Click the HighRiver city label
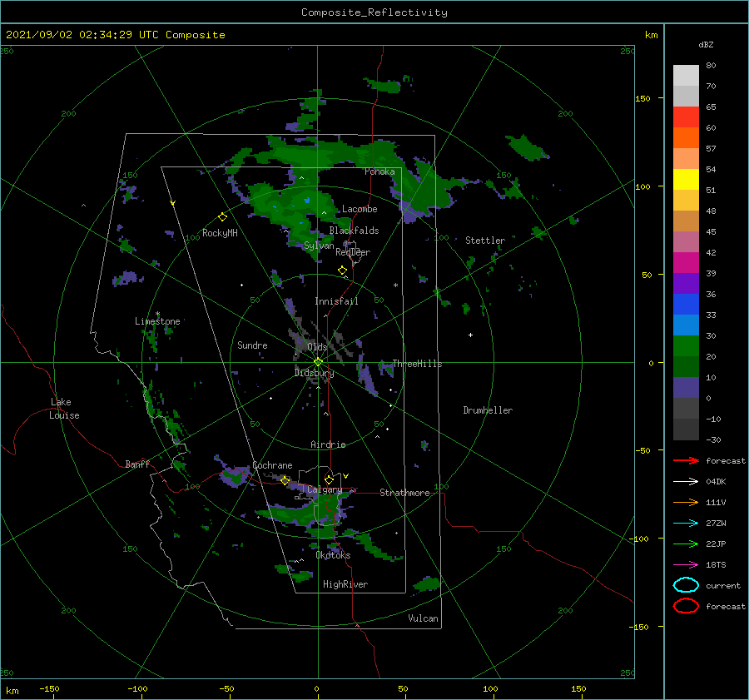 point(345,584)
